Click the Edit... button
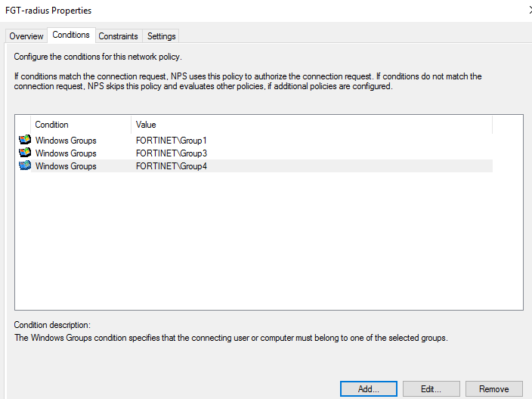Viewport: 532px width, 399px height. 431,389
